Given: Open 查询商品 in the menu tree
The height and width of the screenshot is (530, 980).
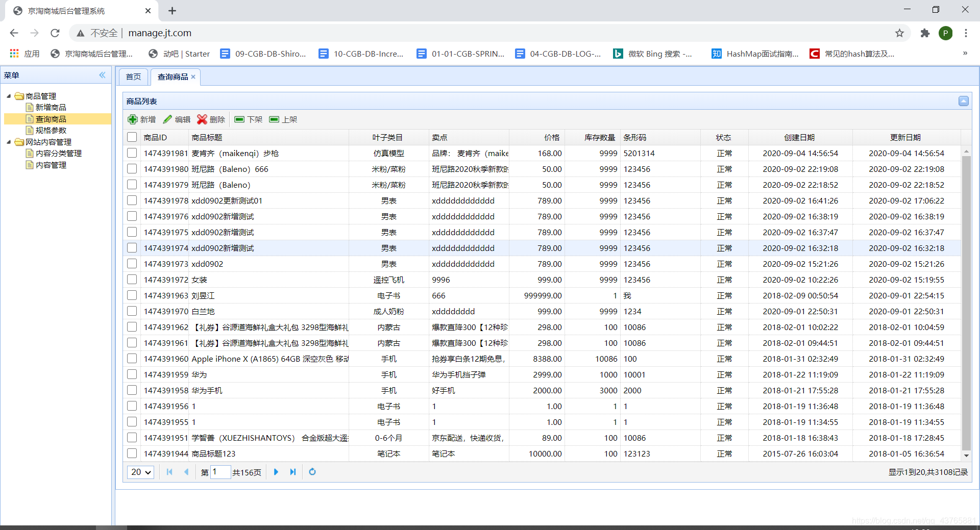Looking at the screenshot, I should coord(51,119).
